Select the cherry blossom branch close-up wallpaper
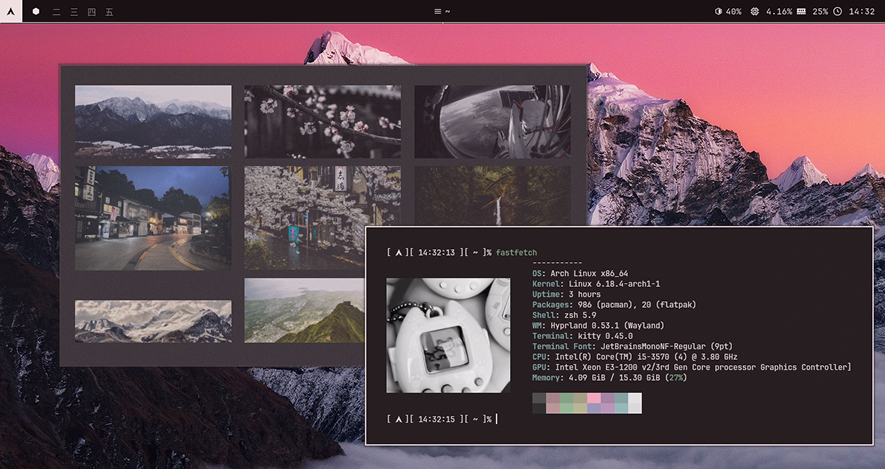 [322, 121]
